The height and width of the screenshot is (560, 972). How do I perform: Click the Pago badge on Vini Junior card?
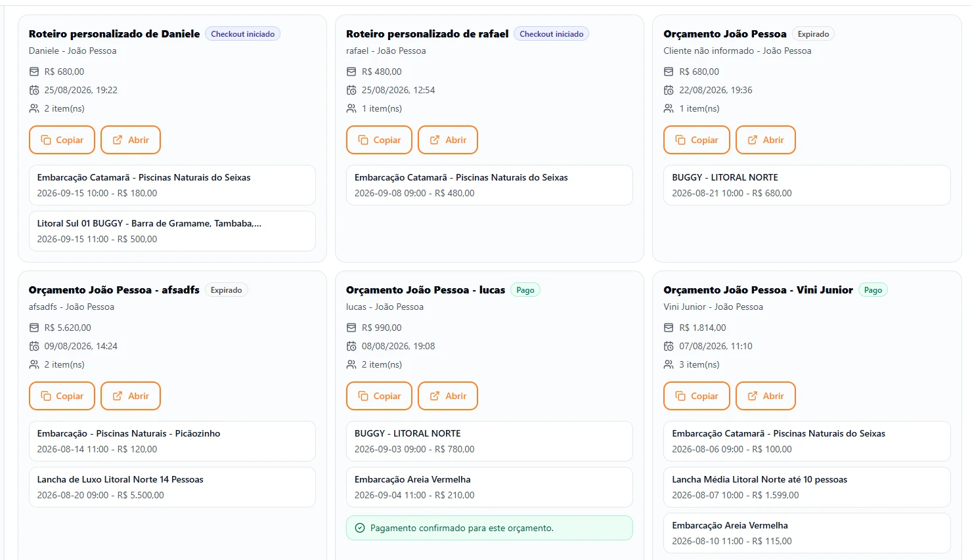(x=873, y=290)
